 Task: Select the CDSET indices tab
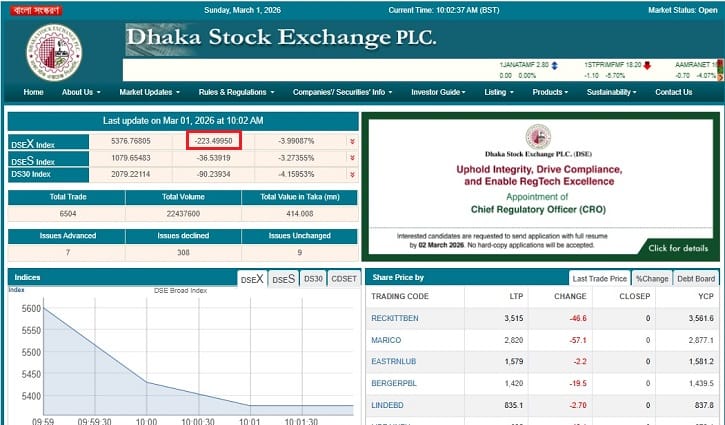(343, 278)
